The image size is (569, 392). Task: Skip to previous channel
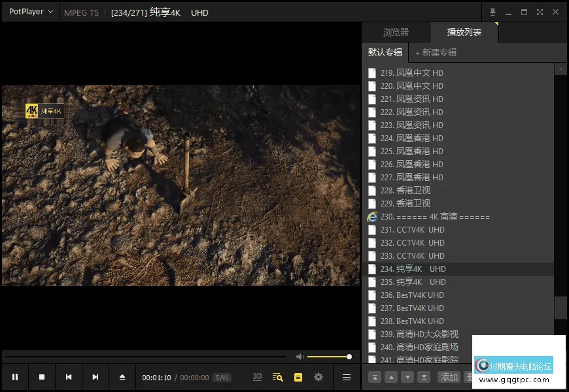click(69, 377)
